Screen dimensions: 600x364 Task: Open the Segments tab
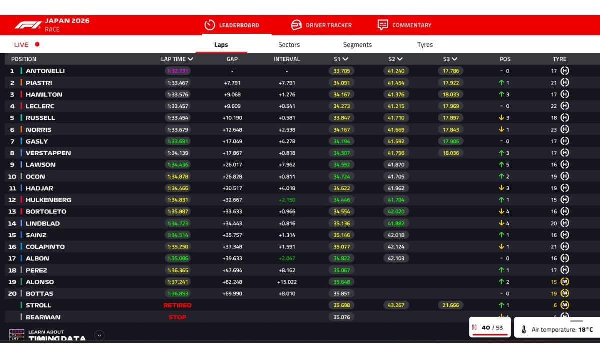[x=357, y=45]
